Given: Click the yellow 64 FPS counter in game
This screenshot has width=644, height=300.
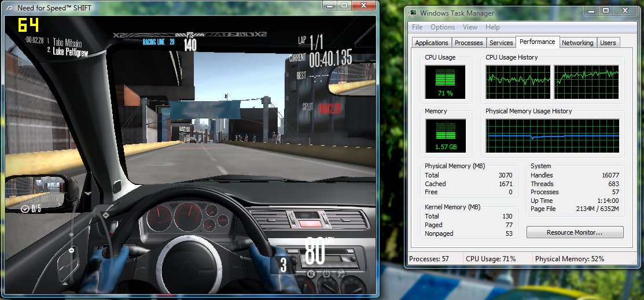Looking at the screenshot, I should click(29, 25).
